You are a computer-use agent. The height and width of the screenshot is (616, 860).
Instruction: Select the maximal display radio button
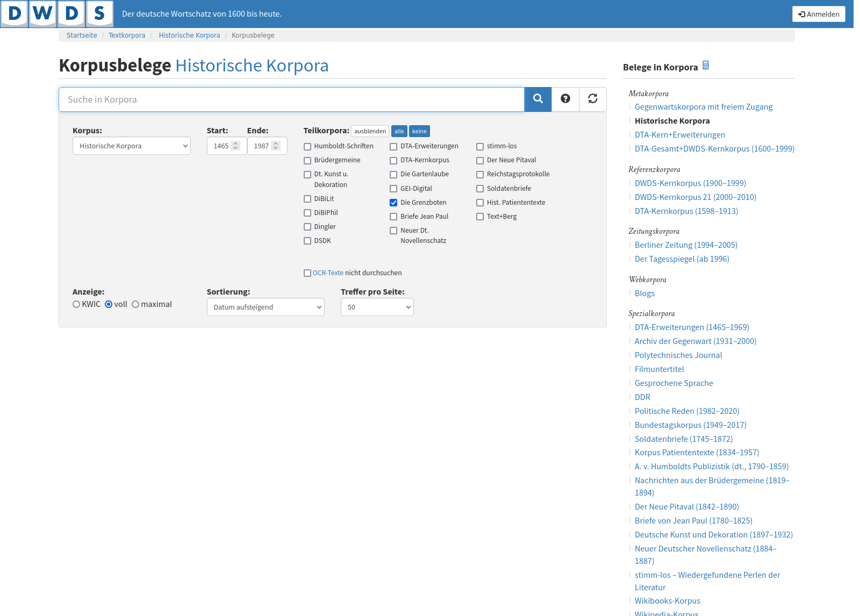(x=135, y=304)
